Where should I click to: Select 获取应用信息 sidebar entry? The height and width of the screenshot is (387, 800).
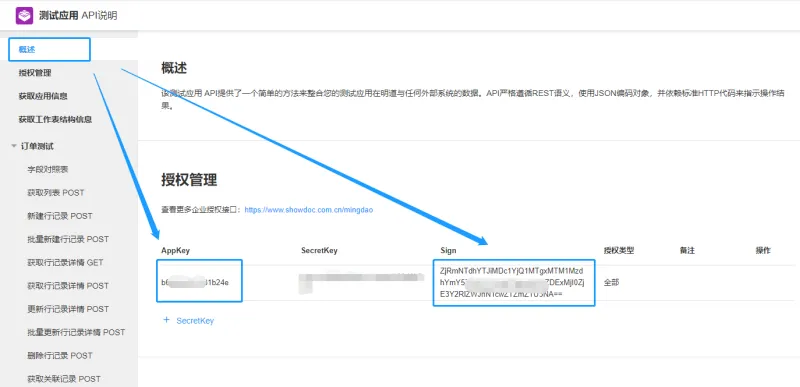click(43, 96)
